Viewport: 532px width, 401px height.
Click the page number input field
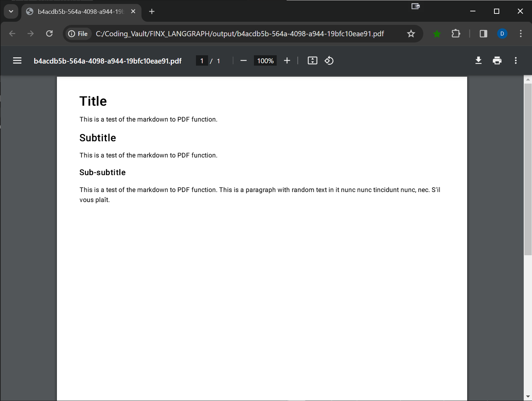[202, 61]
